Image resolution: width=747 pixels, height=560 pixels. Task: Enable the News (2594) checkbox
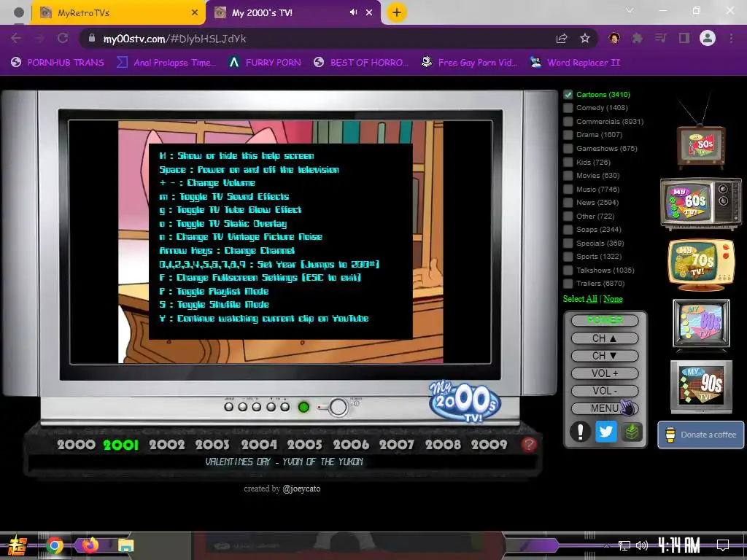coord(568,203)
